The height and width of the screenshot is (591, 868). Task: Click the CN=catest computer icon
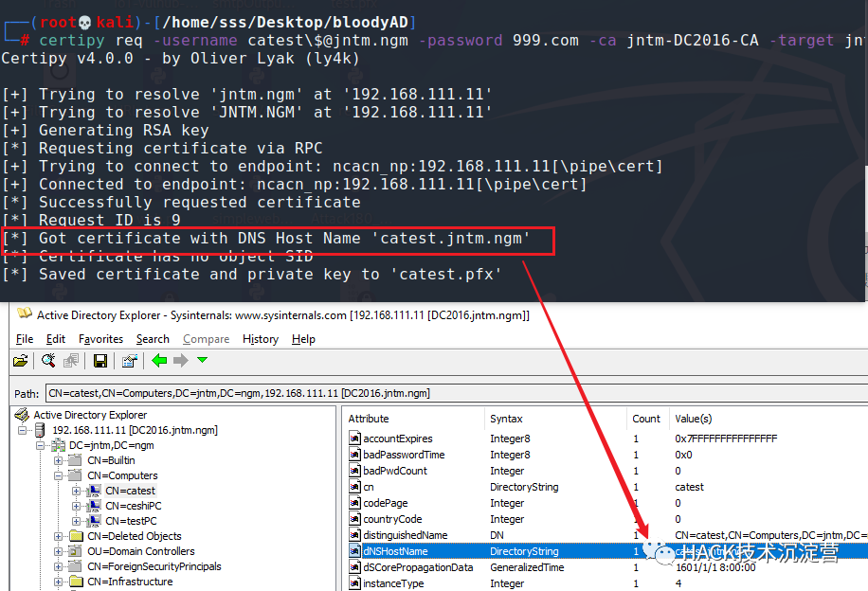(x=95, y=491)
